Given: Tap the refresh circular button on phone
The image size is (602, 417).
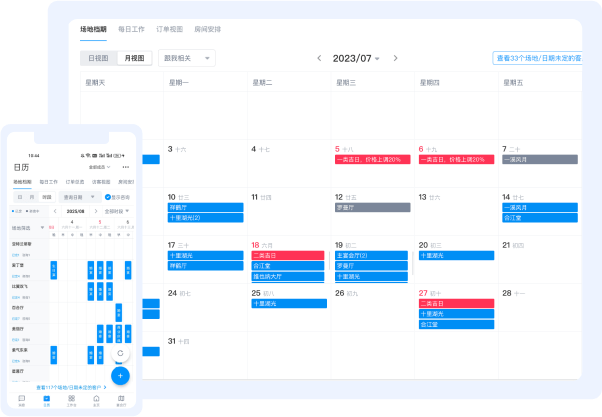Looking at the screenshot, I should (x=121, y=353).
